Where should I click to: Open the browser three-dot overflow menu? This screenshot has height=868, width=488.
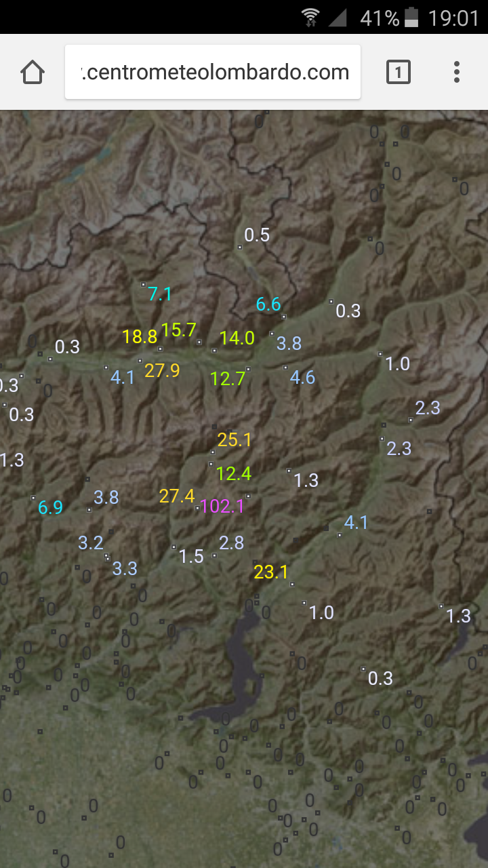pos(457,72)
